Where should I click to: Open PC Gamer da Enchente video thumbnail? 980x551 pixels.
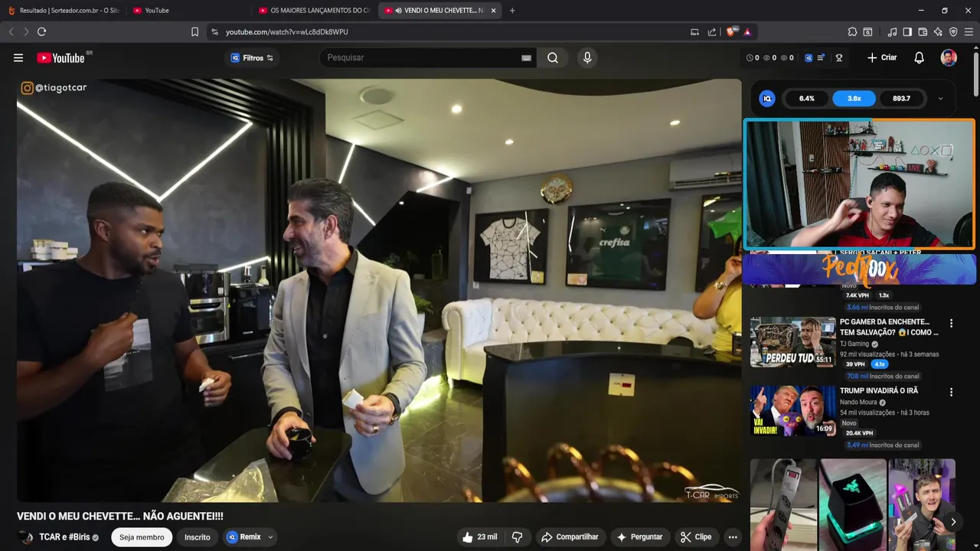coord(792,342)
